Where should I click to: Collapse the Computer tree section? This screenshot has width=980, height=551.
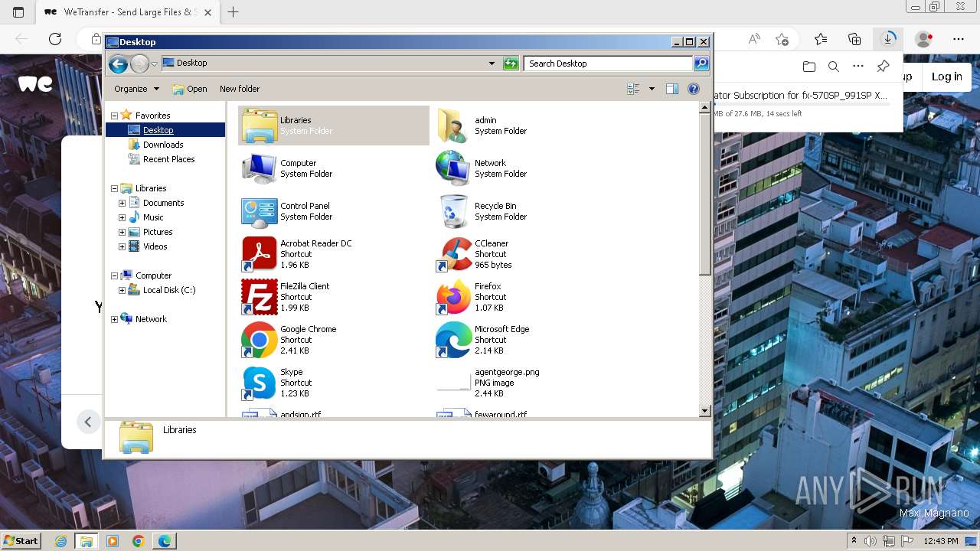pos(114,275)
